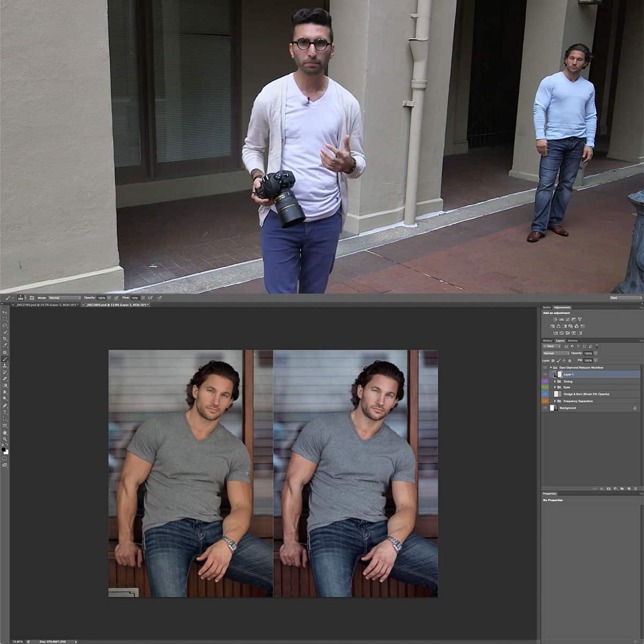
Task: Expand the Frequency Separation group
Action: 555,401
